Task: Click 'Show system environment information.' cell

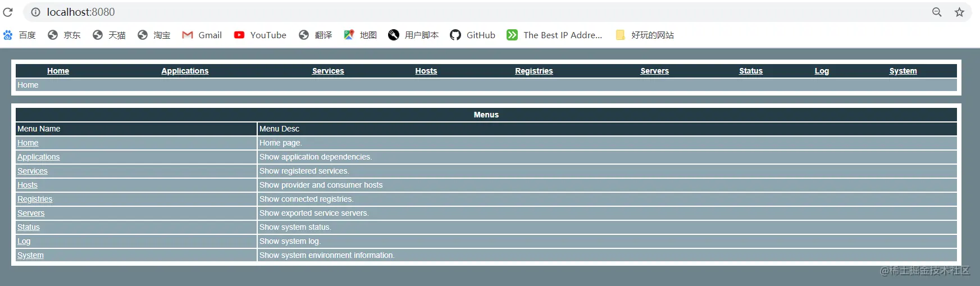Action: [x=607, y=255]
